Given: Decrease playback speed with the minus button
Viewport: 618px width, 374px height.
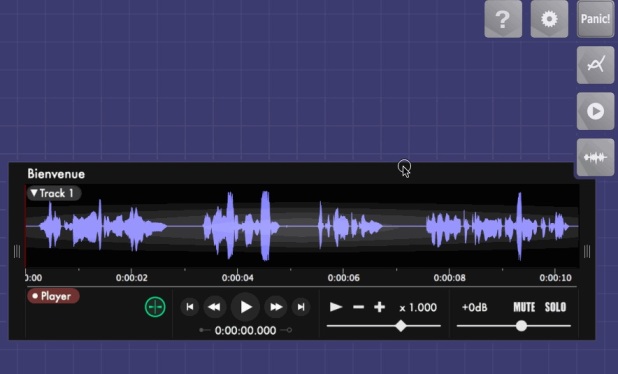Looking at the screenshot, I should (358, 307).
